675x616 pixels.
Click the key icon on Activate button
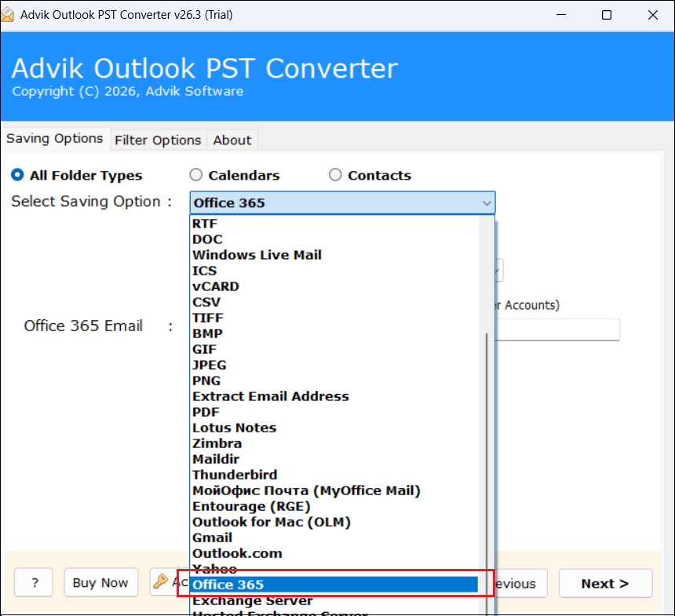point(161,581)
